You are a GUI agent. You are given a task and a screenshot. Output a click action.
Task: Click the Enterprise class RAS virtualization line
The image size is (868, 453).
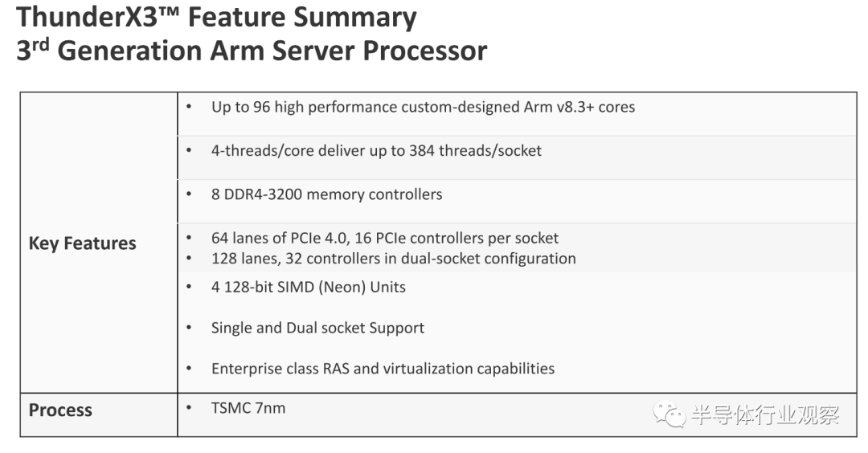pos(383,369)
